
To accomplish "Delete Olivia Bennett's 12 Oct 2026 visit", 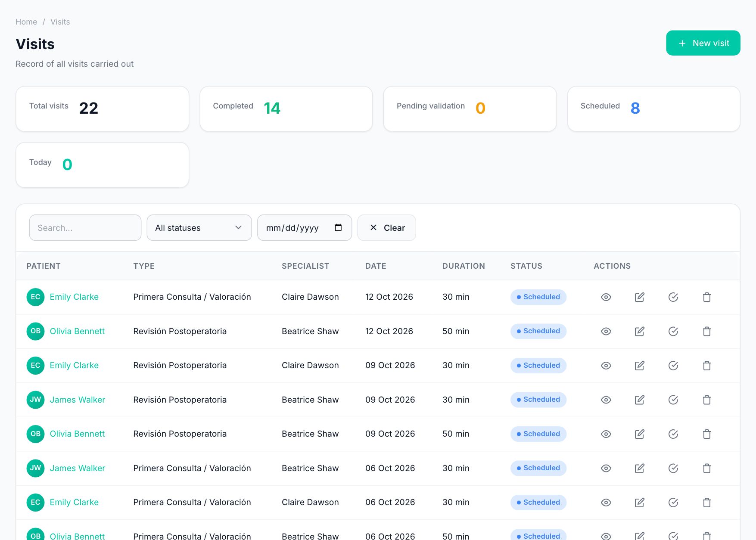I will click(706, 331).
